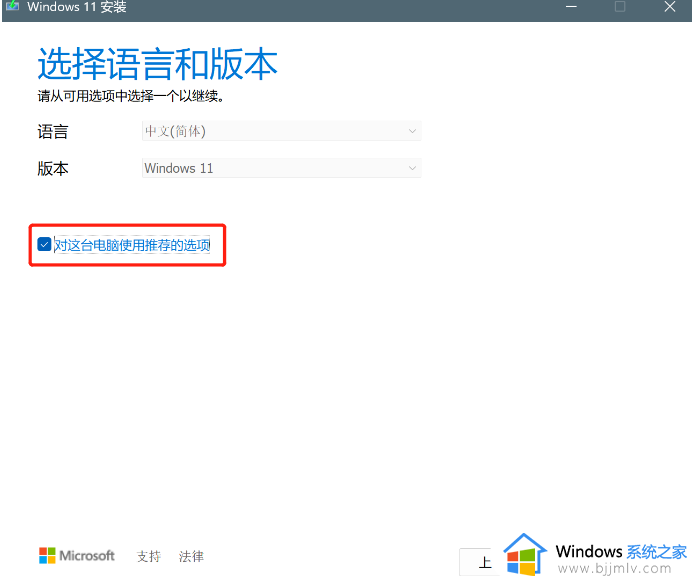692x582 pixels.
Task: Close the Windows 11 安装 window
Action: pyautogui.click(x=669, y=7)
